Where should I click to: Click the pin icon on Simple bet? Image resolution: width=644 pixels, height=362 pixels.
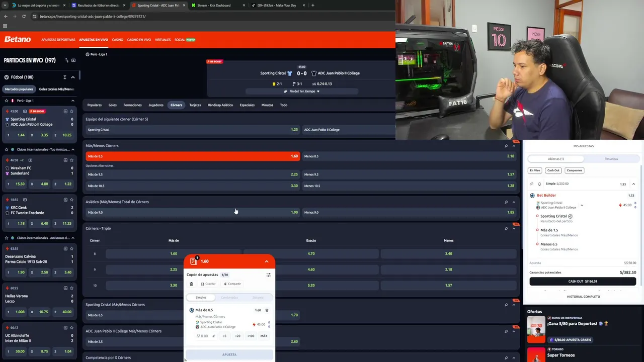coord(532,184)
